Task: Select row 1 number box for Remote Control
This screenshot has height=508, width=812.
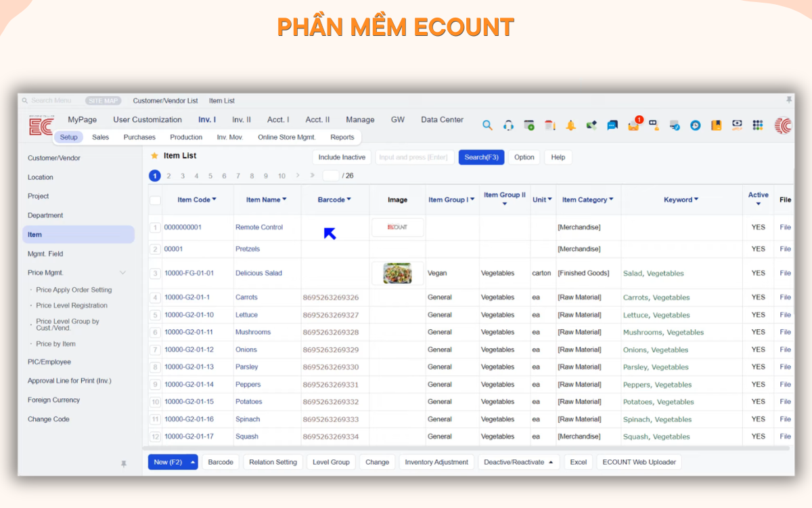Action: (x=156, y=228)
